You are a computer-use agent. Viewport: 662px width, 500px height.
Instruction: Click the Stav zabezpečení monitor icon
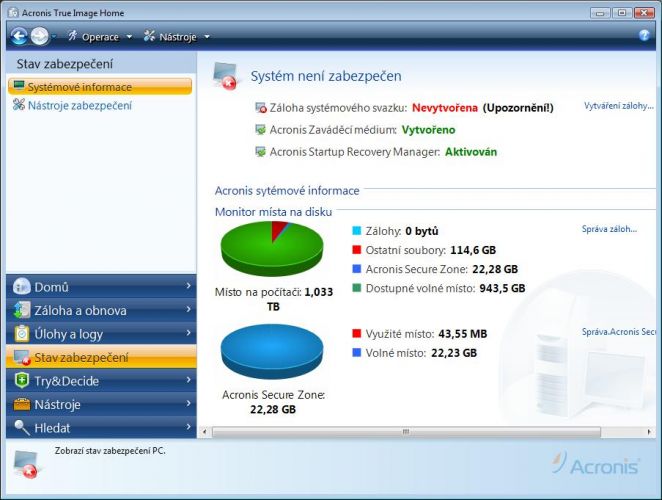click(22, 357)
